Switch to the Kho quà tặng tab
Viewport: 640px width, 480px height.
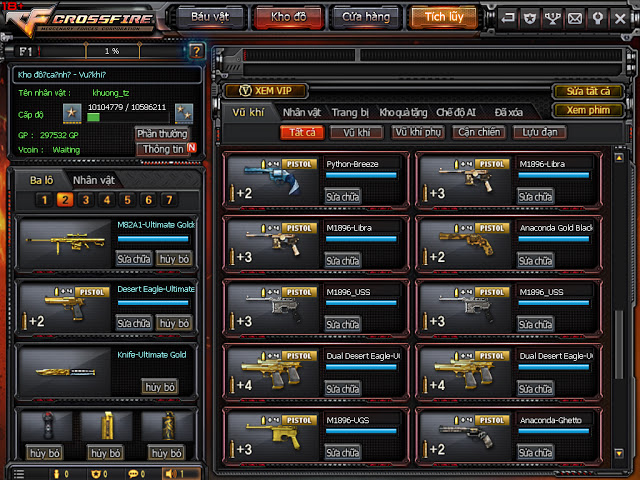[x=403, y=112]
